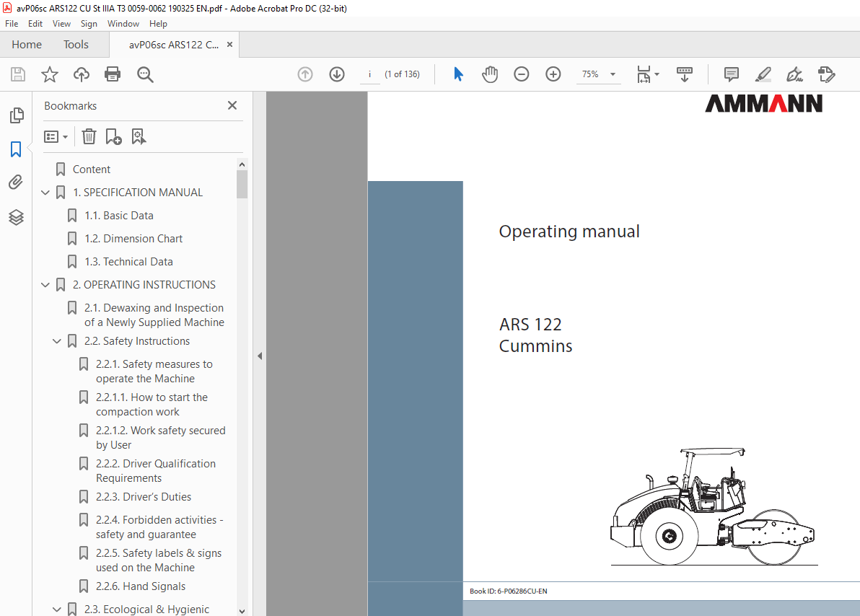Close the Bookmarks panel
This screenshot has height=616, width=860.
[x=232, y=105]
